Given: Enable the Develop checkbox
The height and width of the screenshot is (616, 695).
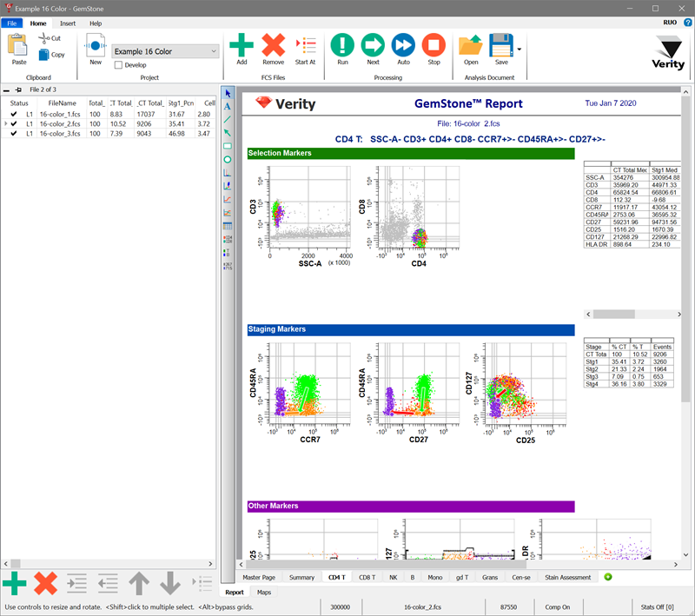Looking at the screenshot, I should [118, 65].
